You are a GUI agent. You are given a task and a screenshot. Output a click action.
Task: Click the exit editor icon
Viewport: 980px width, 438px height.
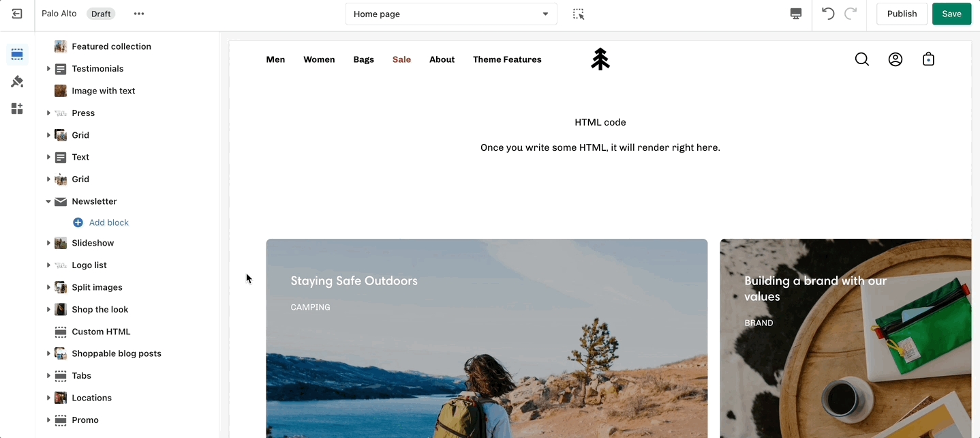(x=17, y=14)
